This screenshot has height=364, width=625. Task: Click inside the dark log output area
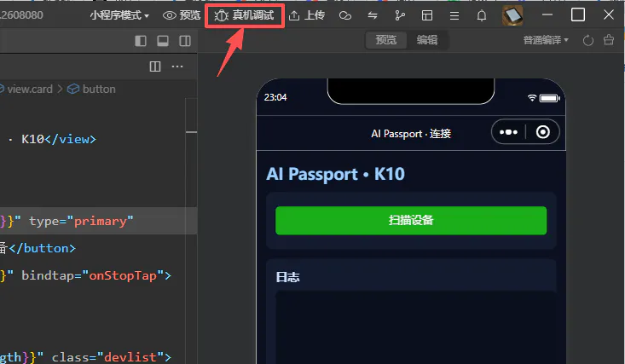[x=415, y=327]
